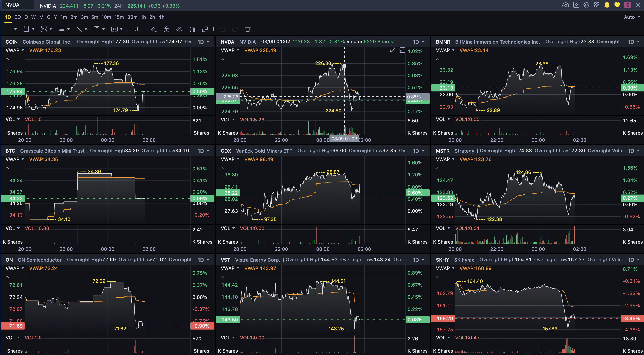Open the candlestick chart type icon
Image resolution: width=644 pixels, height=355 pixels.
coord(136,29)
